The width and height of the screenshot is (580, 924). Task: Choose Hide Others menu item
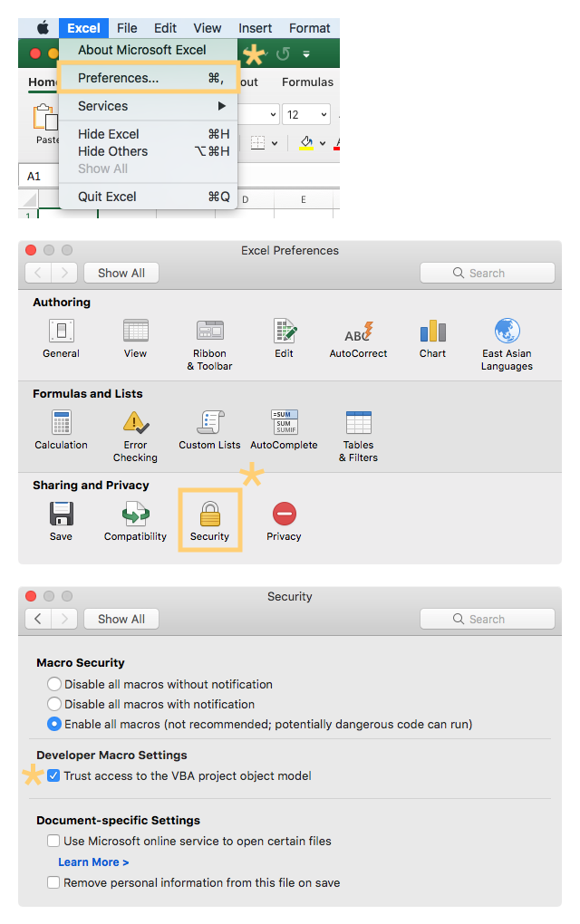[149, 151]
